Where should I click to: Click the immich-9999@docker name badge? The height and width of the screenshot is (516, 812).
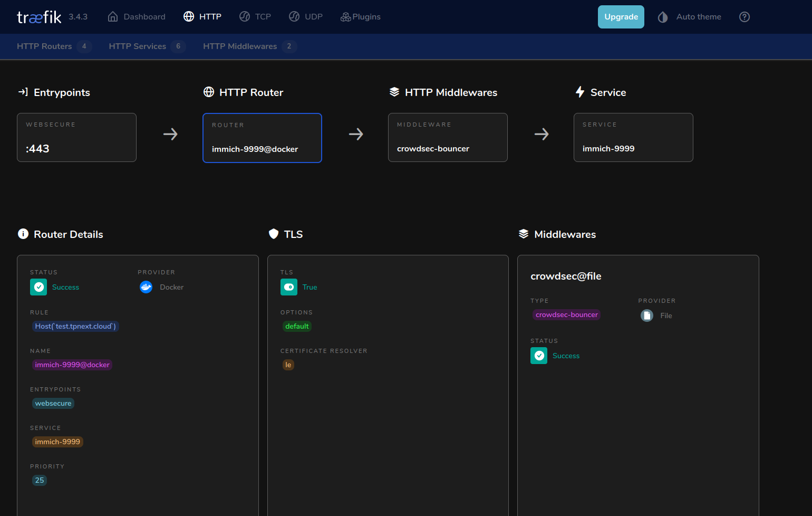[72, 365]
